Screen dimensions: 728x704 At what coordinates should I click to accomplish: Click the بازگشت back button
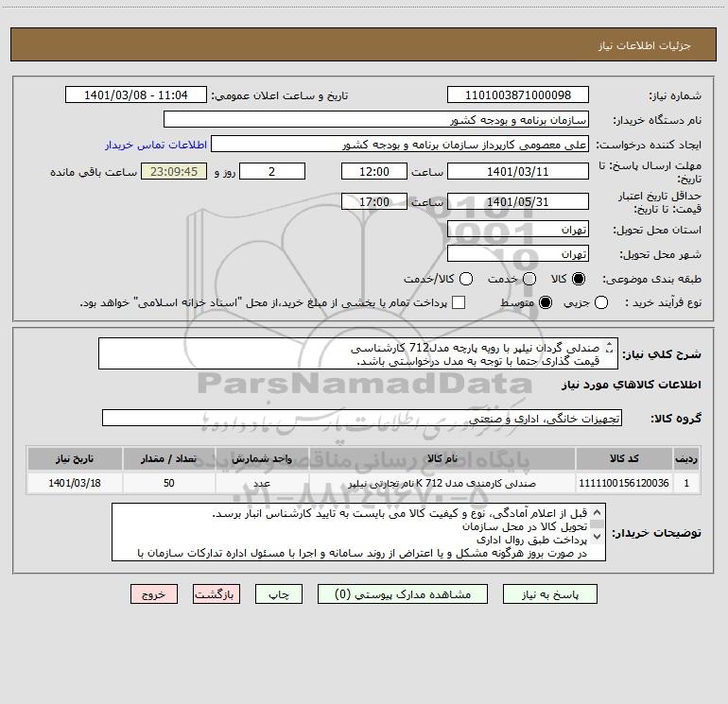coord(217,594)
